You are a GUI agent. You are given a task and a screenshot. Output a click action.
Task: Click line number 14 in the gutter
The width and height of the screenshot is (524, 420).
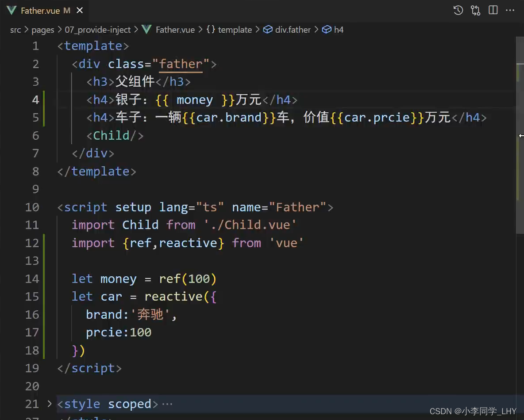pyautogui.click(x=32, y=279)
